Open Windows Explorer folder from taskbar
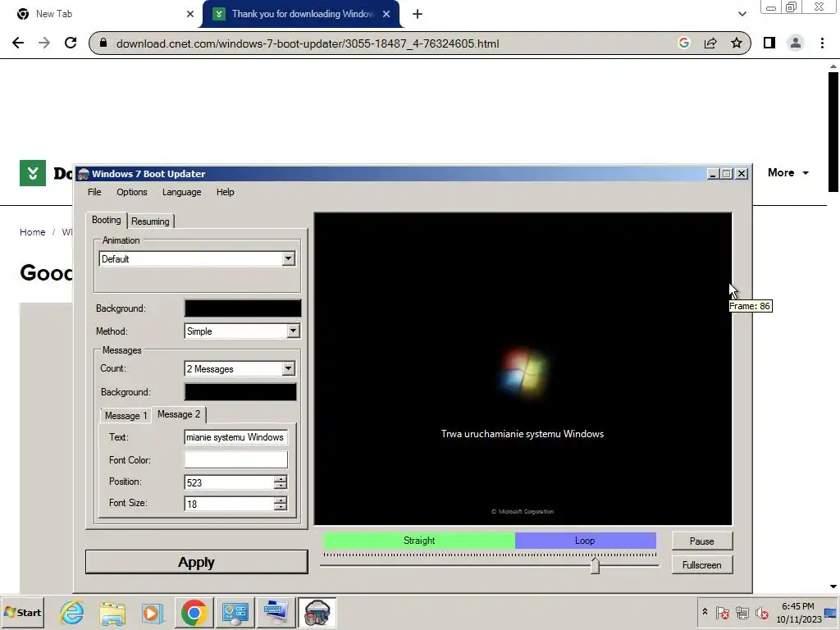Viewport: 840px width, 630px height. point(112,612)
